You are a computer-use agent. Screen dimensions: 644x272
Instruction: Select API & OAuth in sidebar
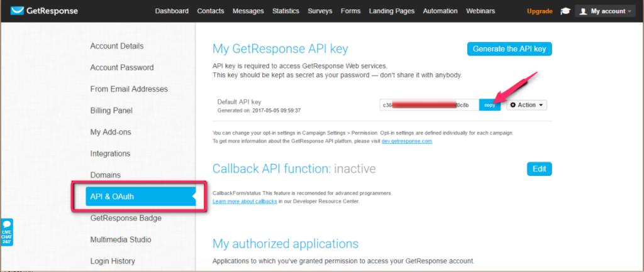point(140,197)
